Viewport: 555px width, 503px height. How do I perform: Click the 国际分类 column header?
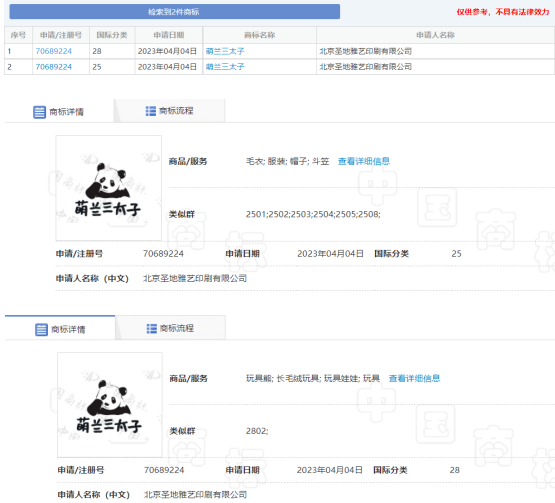[x=112, y=35]
